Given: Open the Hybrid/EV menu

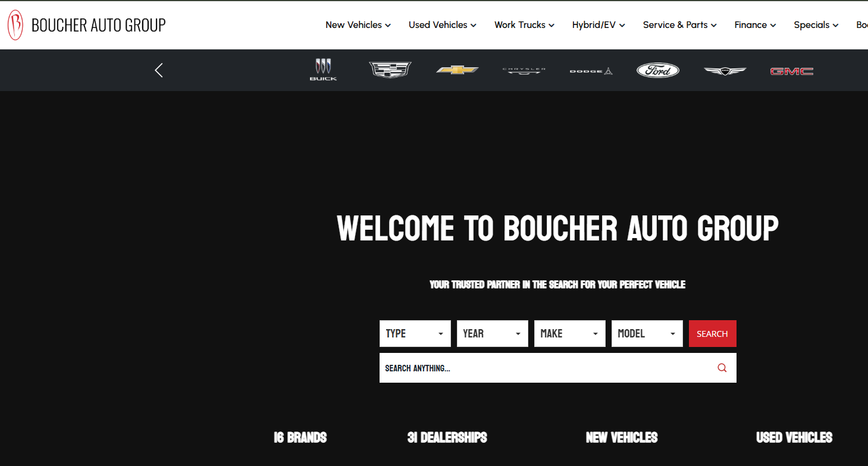Looking at the screenshot, I should pos(598,25).
